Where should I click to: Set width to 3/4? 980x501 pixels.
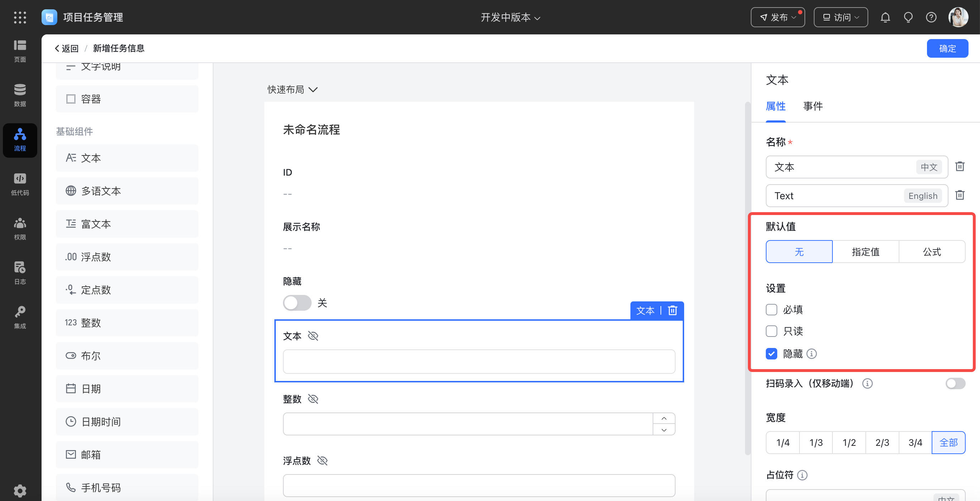[x=915, y=443]
